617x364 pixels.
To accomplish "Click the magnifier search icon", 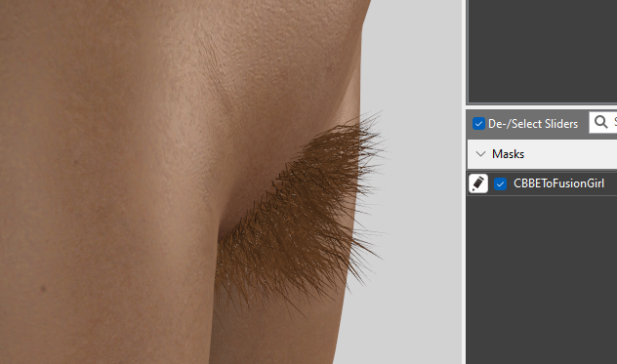I will pos(600,122).
